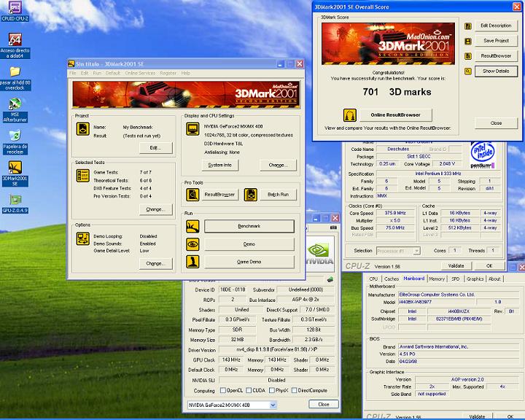Switch to the About tab in CPU-Z
Screen dimensions: 525x420
click(x=494, y=279)
